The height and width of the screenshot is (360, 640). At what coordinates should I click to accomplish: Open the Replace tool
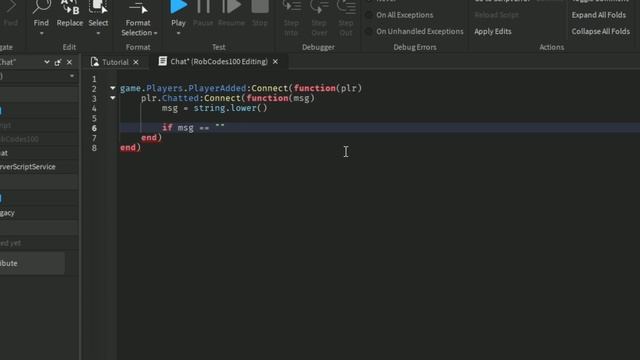click(x=70, y=14)
